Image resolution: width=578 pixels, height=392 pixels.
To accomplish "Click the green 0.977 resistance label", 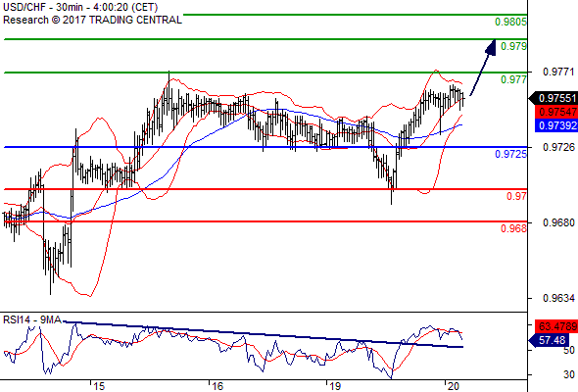I will pyautogui.click(x=514, y=79).
